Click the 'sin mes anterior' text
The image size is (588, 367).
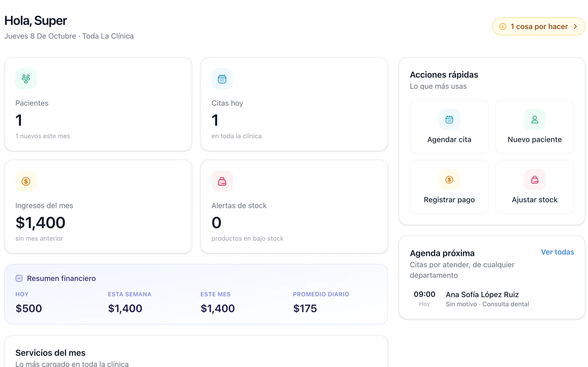(x=39, y=238)
